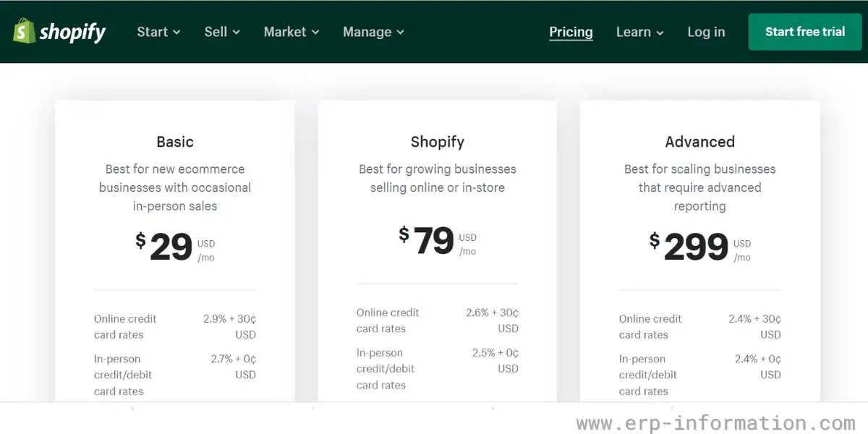Image resolution: width=868 pixels, height=434 pixels.
Task: Click 'Best for scaling businesses' description
Action: 700,187
